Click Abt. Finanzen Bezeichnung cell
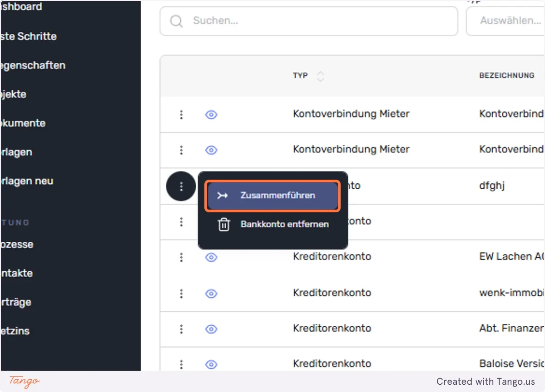The image size is (545, 392). [x=512, y=328]
